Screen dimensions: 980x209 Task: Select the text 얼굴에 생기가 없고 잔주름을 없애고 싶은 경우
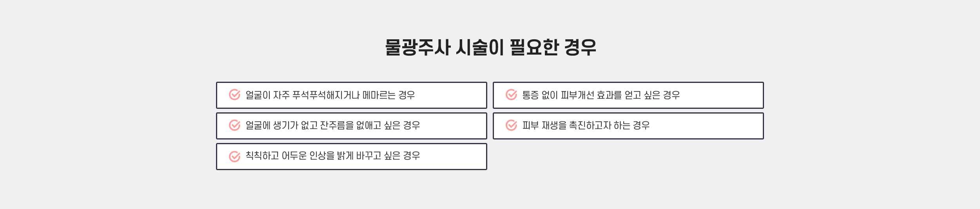click(333, 125)
